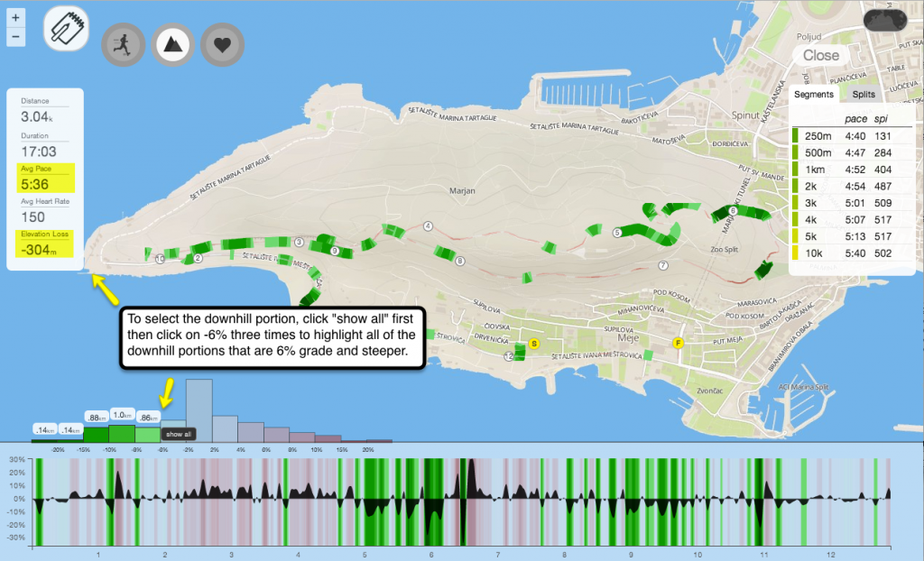Open the notepad and pencil notes icon
The width and height of the screenshot is (924, 561).
[x=66, y=28]
